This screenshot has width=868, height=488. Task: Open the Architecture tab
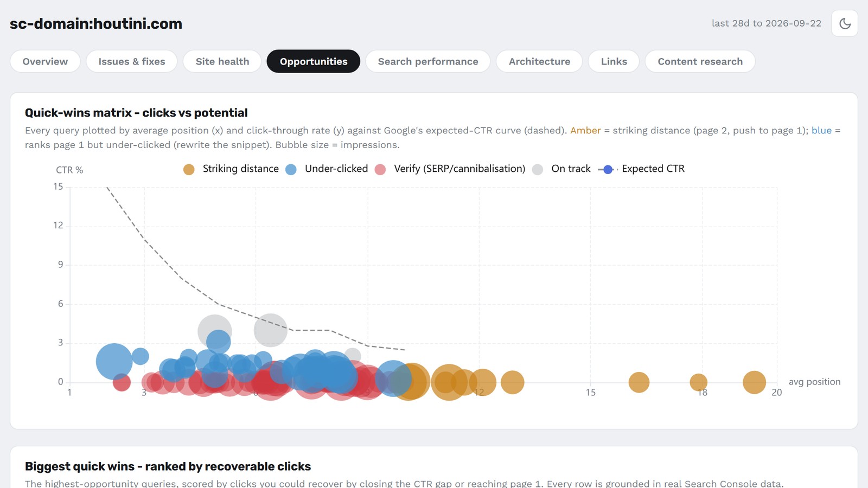pos(539,61)
